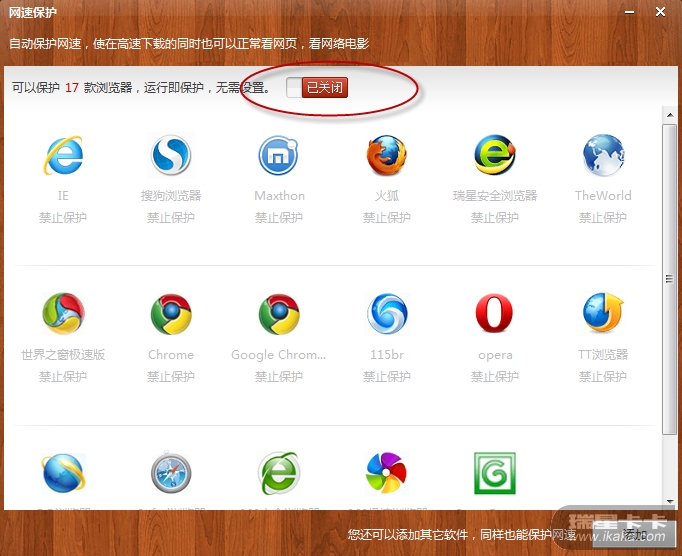
Task: Click the 搜狗浏览器 label text
Action: coord(171,196)
